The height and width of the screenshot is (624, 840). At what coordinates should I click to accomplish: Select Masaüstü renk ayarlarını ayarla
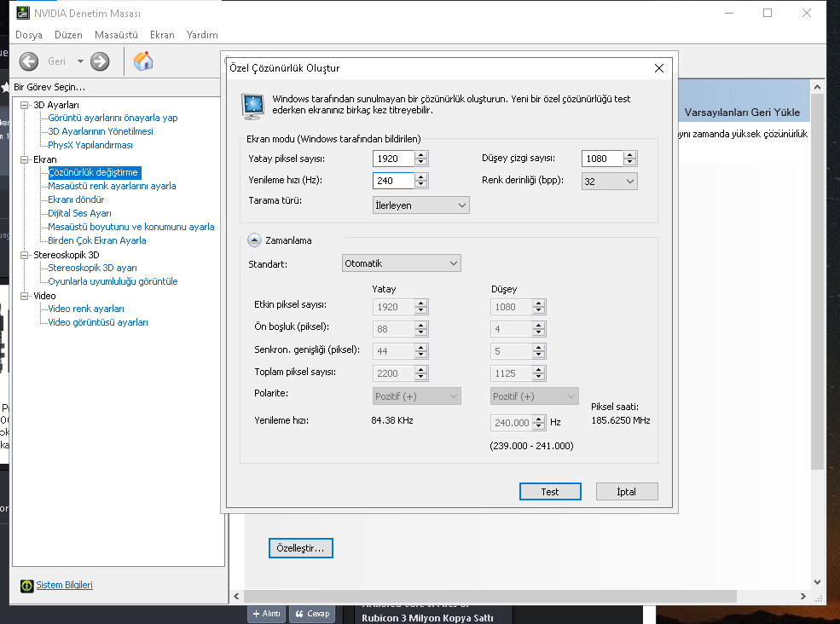pos(112,186)
